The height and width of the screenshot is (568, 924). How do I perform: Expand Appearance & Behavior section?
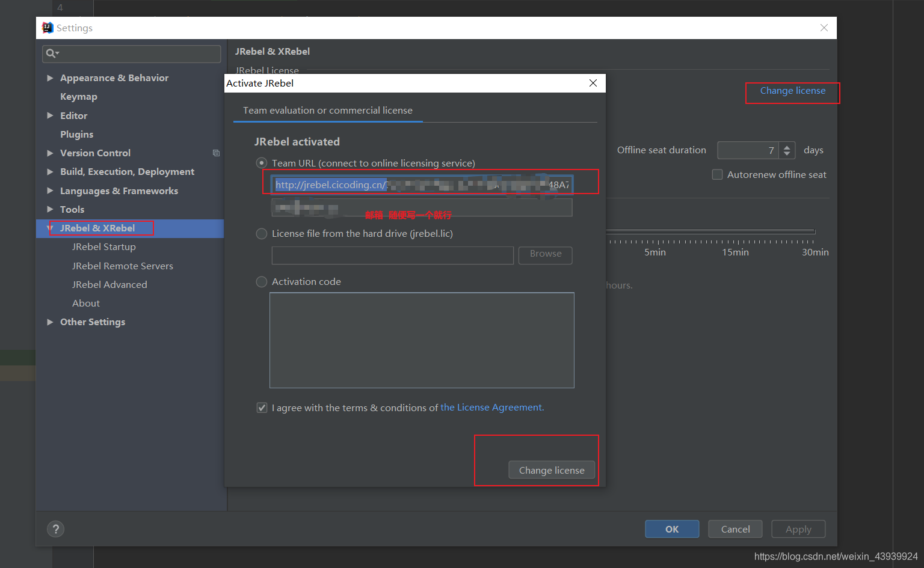tap(50, 78)
